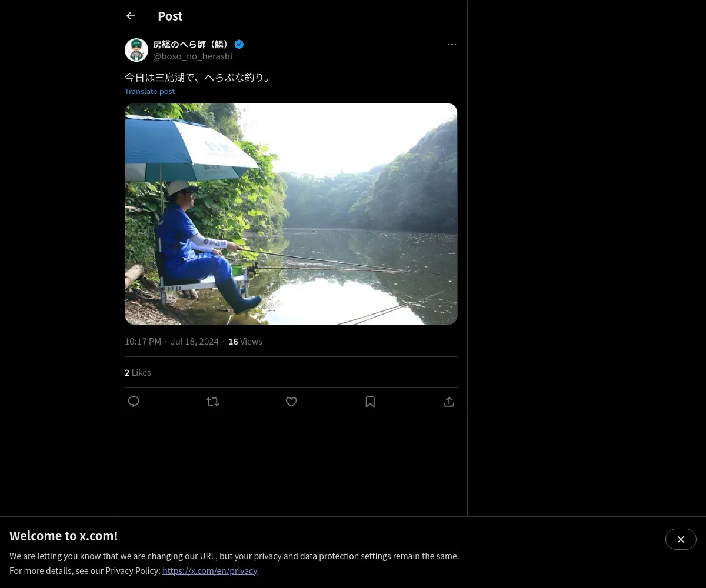706x588 pixels.
Task: Click the 10:17 PM timestamp
Action: (143, 342)
